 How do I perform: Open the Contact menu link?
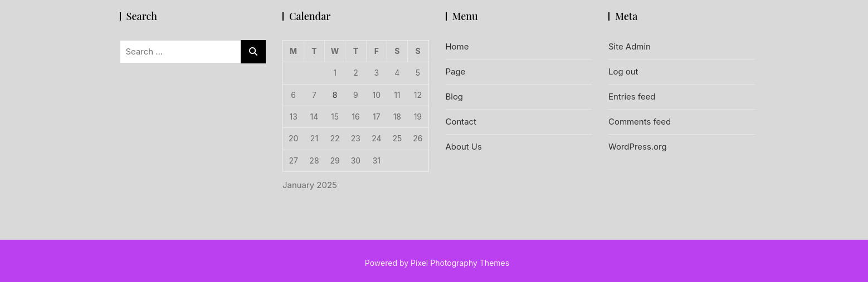[461, 122]
